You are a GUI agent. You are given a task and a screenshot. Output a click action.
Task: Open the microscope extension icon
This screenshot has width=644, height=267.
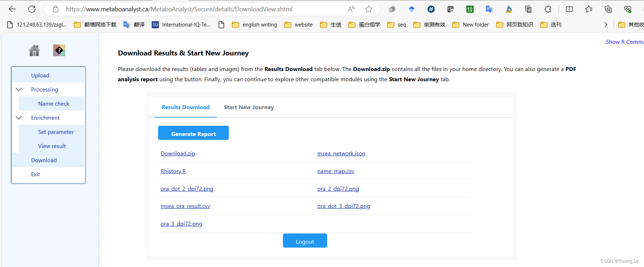click(x=509, y=9)
